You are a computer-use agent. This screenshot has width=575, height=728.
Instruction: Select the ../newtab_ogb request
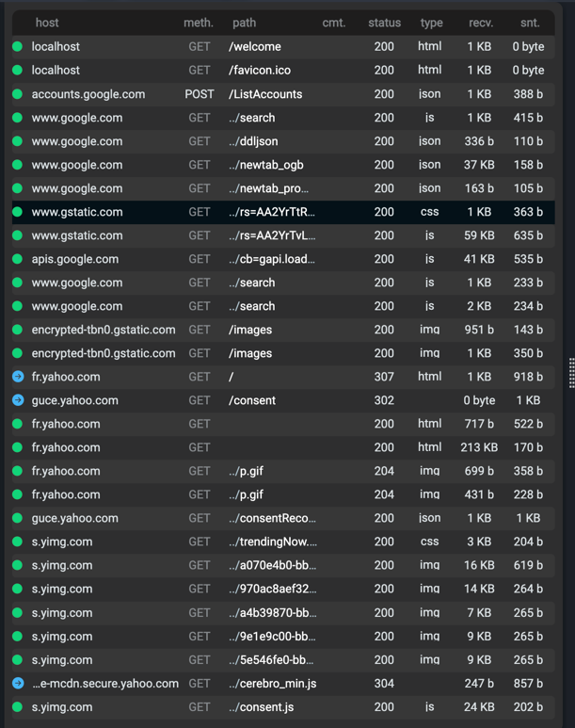(x=283, y=165)
